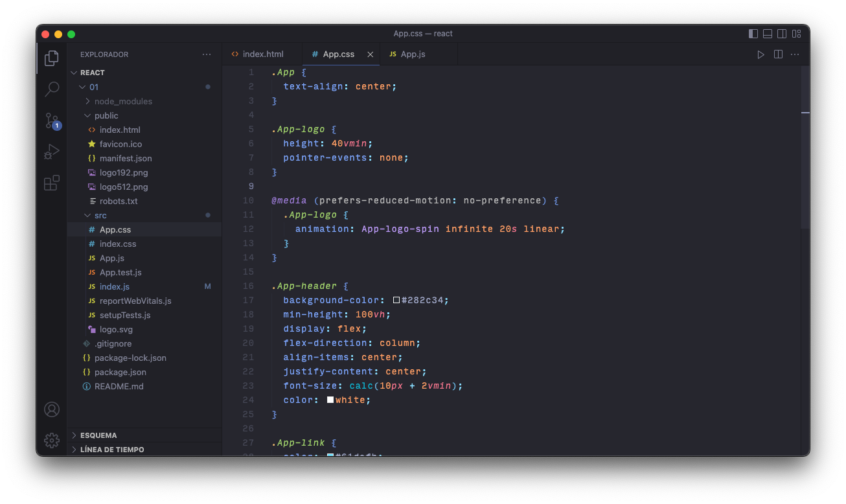Toggle primary sidebar layout icon

click(753, 34)
